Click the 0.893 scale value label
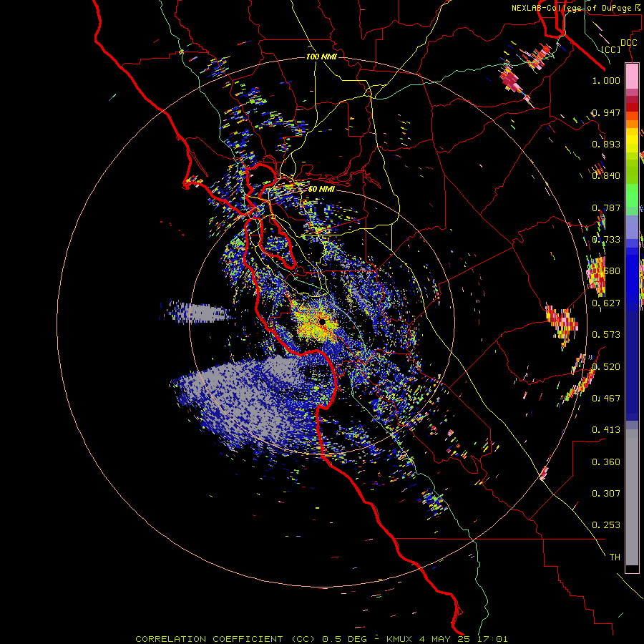The image size is (644, 644). (x=606, y=144)
